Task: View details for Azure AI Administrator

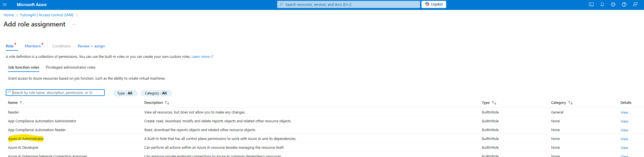Action: (x=624, y=139)
